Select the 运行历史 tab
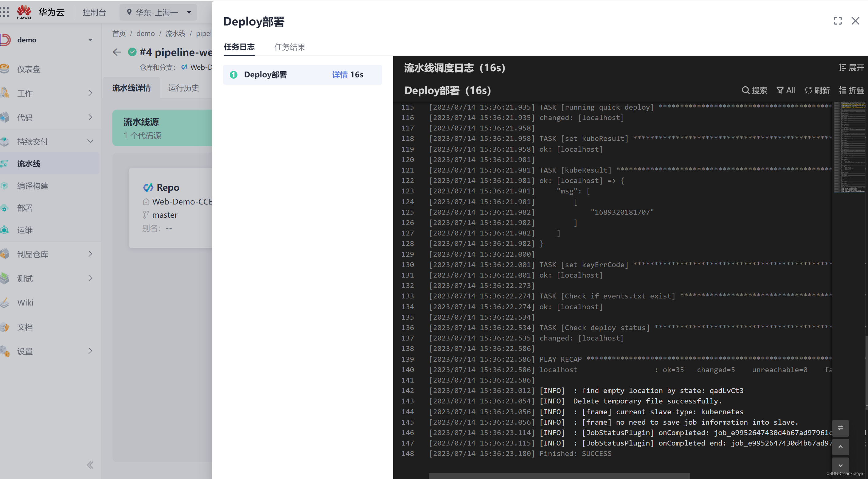Screen dimensions: 868x479 (184, 88)
